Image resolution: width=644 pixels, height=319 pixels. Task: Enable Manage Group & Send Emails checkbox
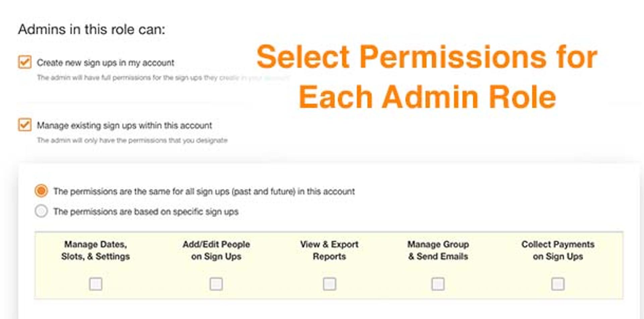pos(438,284)
